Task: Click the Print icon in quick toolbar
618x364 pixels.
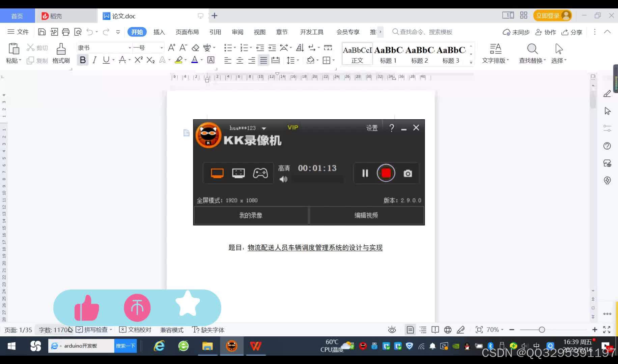Action: [66, 32]
